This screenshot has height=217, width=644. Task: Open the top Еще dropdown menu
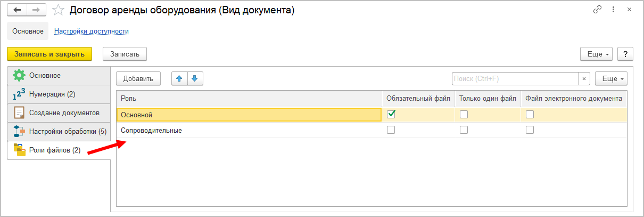596,54
